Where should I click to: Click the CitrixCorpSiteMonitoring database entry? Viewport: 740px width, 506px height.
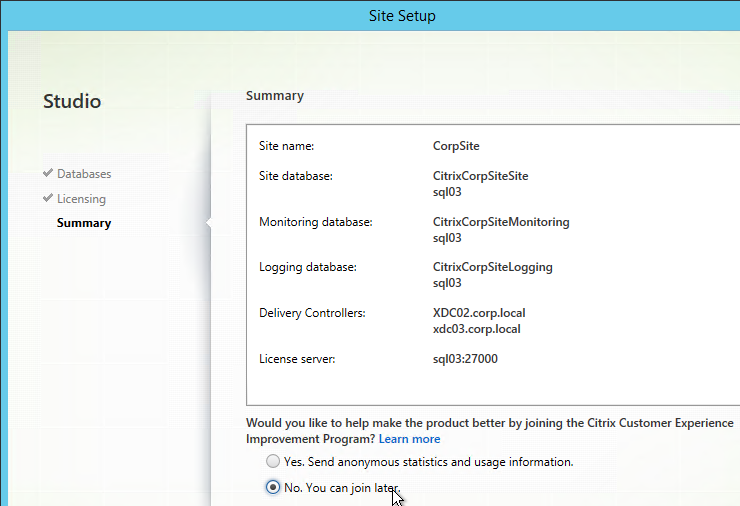coord(501,222)
